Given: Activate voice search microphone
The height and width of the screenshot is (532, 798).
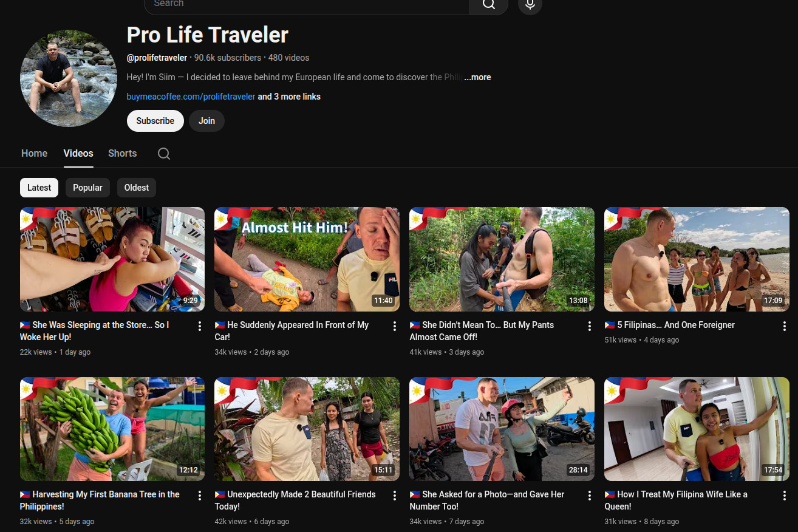Looking at the screenshot, I should (x=530, y=5).
